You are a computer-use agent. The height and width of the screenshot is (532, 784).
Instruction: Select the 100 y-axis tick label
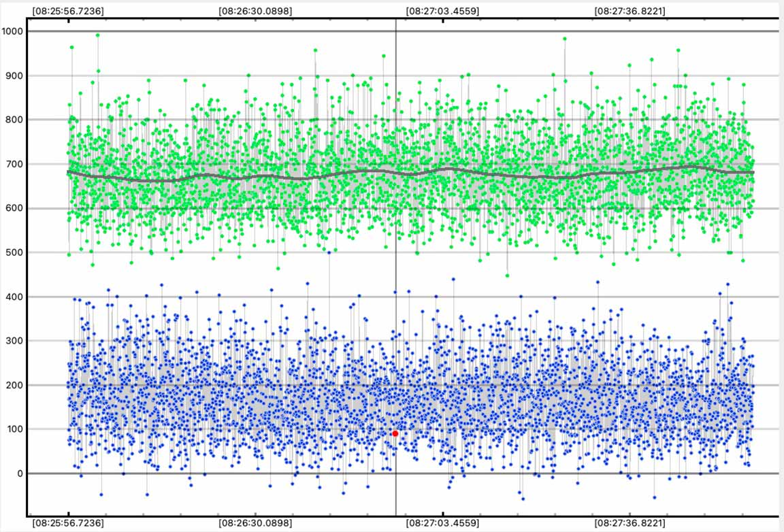coord(14,429)
